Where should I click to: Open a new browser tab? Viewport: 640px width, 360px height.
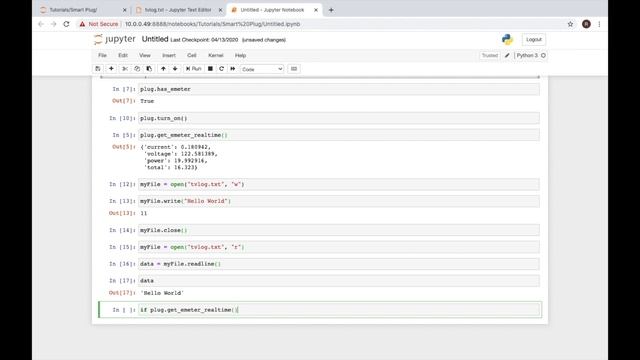coord(331,10)
